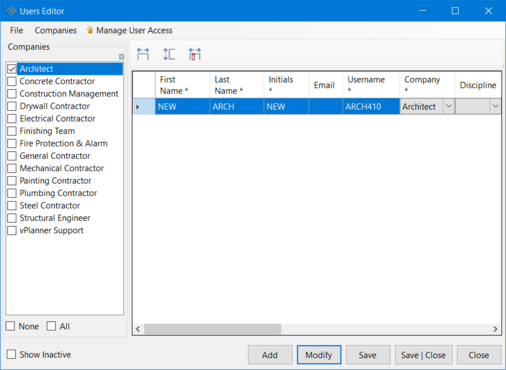The height and width of the screenshot is (370, 506).
Task: Click the auto-fit row height icon
Action: coord(169,54)
